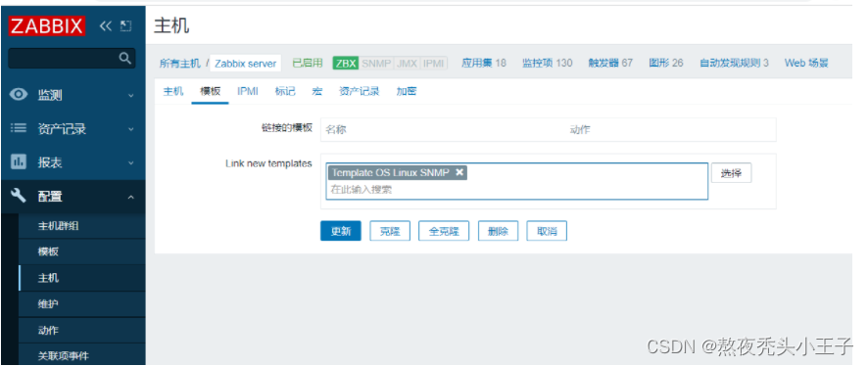868x366 pixels.
Task: Click the 全克隆 button
Action: coord(444,231)
